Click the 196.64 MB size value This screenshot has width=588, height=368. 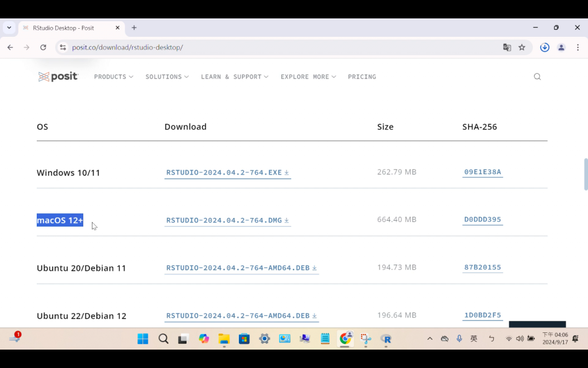[397, 315]
